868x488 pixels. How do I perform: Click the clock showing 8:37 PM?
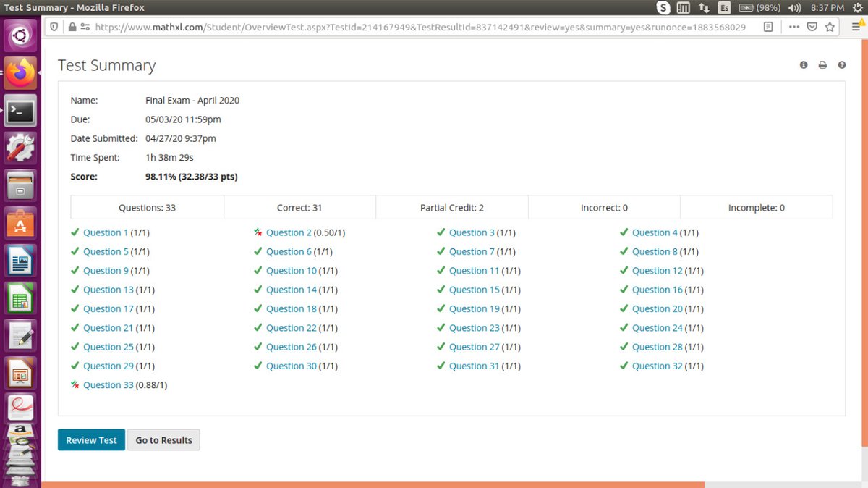point(827,8)
